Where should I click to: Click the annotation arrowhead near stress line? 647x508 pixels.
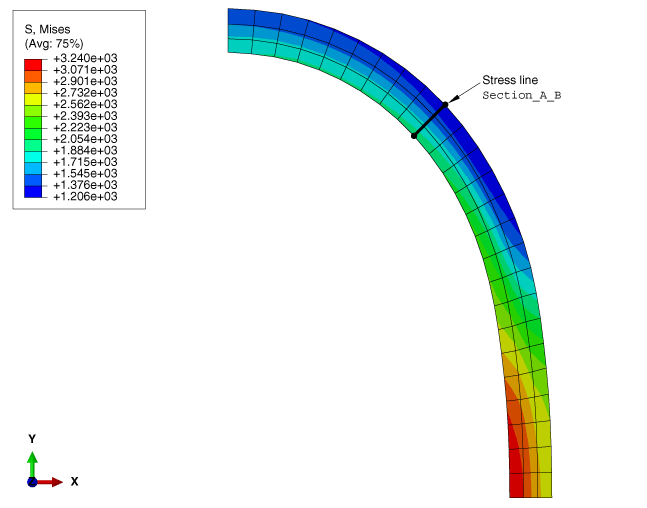[x=453, y=99]
